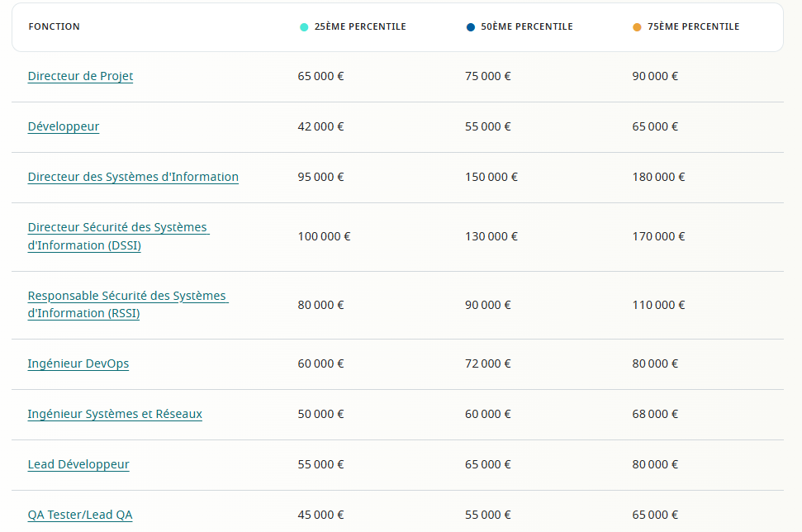802x532 pixels.
Task: Click the 68 000 € salary cell
Action: coord(655,414)
